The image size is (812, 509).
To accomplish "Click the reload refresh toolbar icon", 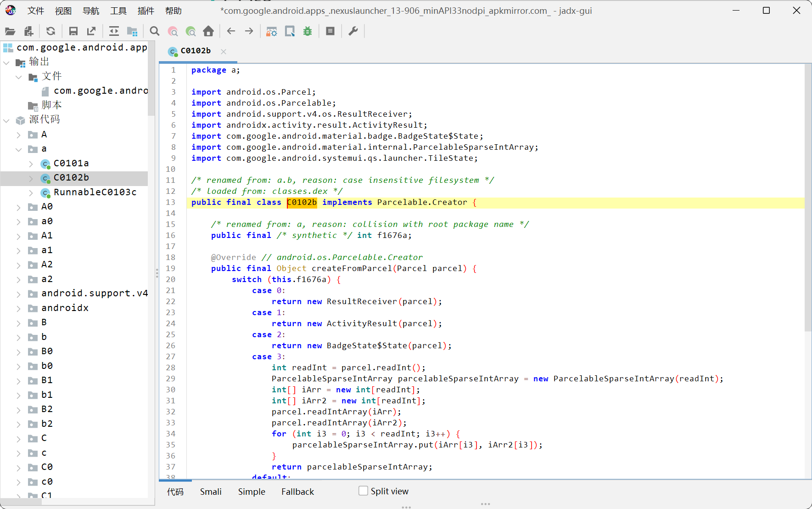I will [x=50, y=31].
